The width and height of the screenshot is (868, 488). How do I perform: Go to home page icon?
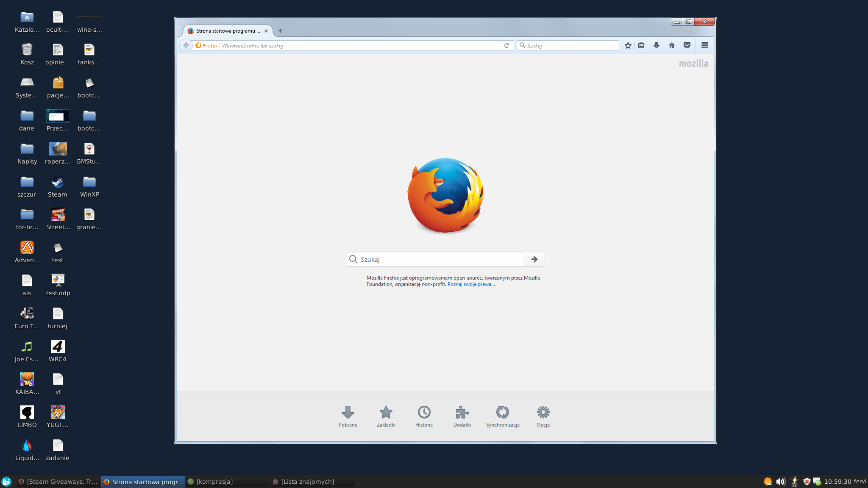(x=672, y=45)
